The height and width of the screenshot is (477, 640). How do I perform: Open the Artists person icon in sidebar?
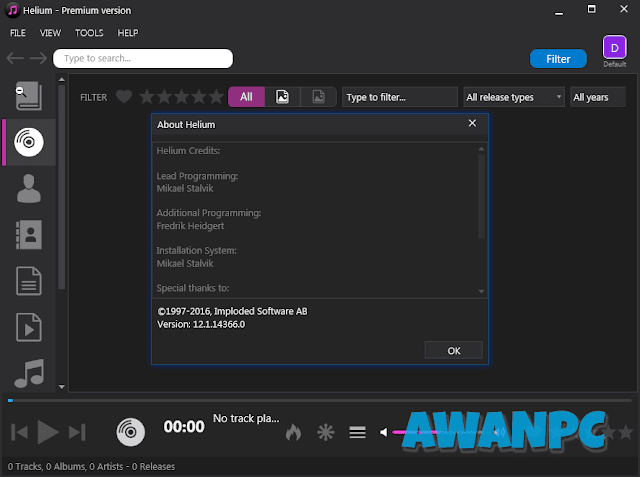click(x=29, y=188)
